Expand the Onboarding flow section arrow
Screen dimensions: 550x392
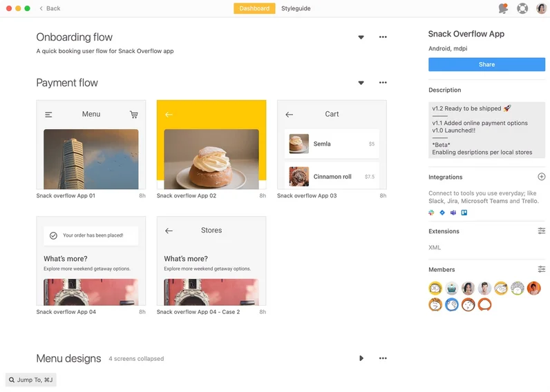click(x=361, y=37)
